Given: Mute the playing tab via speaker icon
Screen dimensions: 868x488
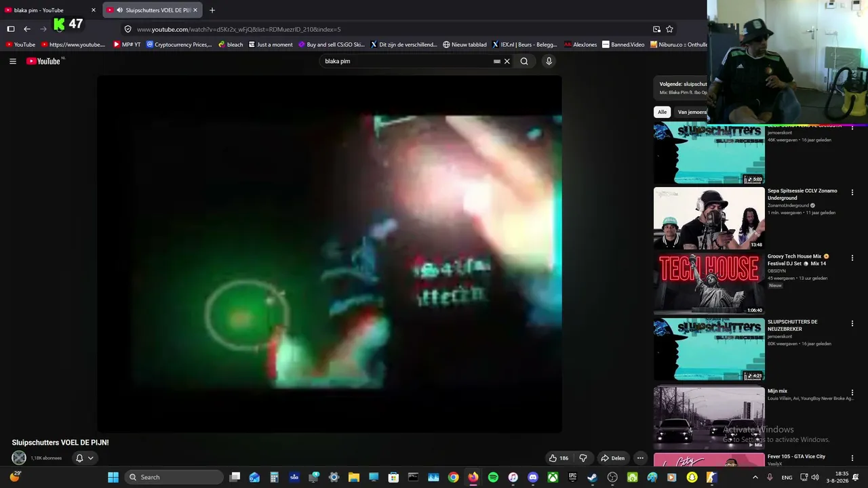Looking at the screenshot, I should [119, 10].
